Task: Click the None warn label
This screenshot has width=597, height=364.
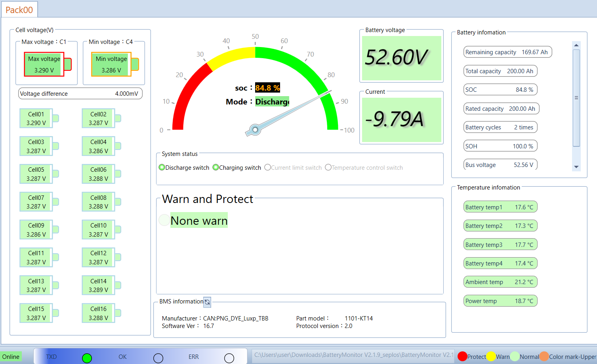Action: coord(199,220)
